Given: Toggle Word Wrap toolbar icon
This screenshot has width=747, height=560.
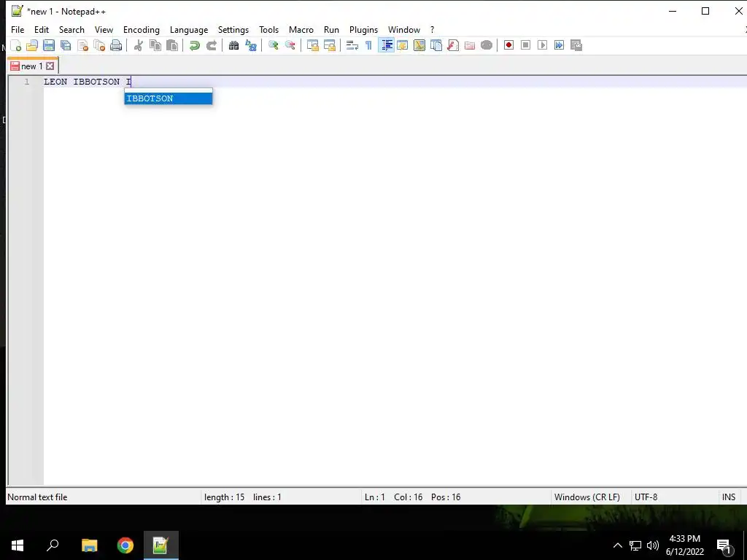Looking at the screenshot, I should [x=352, y=46].
